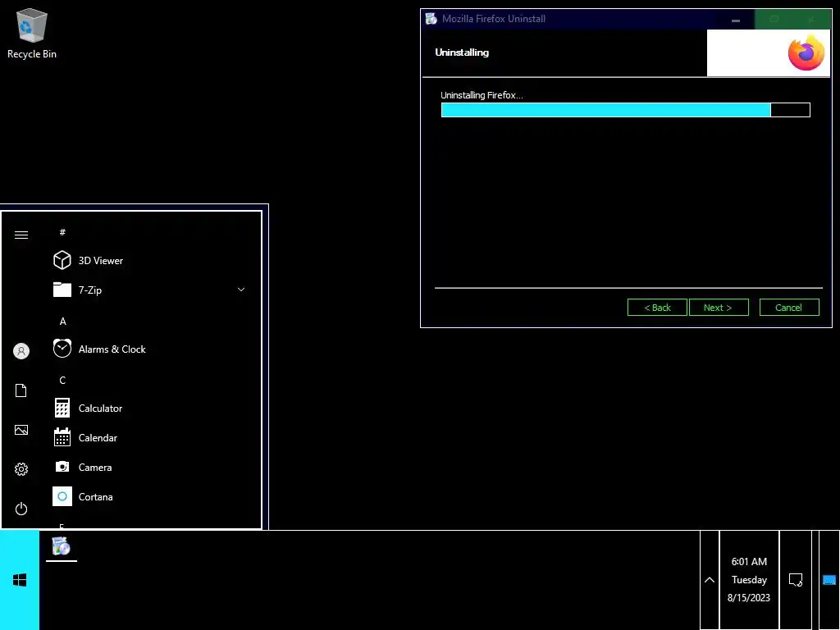Click Next button in Firefox uninstaller
Viewport: 840px width, 630px height.
[719, 308]
